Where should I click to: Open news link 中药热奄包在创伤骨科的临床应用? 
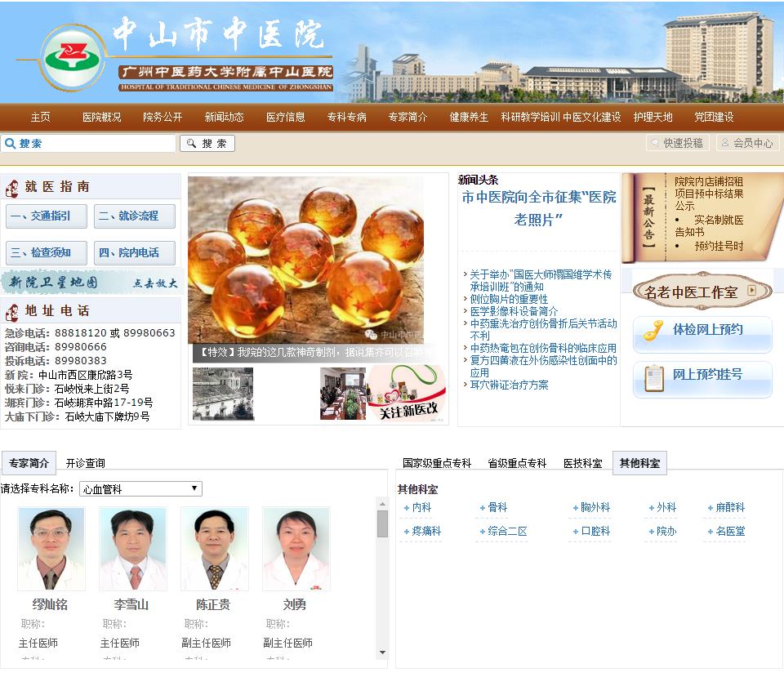pos(543,348)
